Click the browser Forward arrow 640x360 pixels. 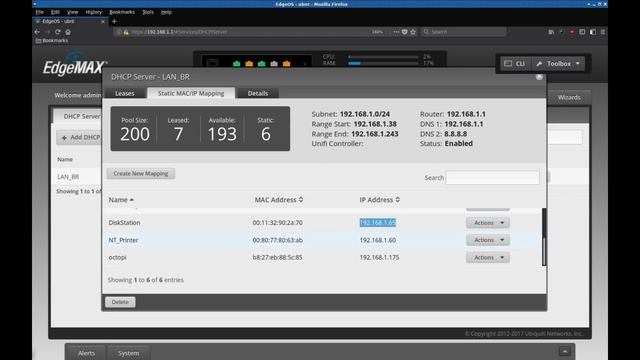(x=47, y=32)
